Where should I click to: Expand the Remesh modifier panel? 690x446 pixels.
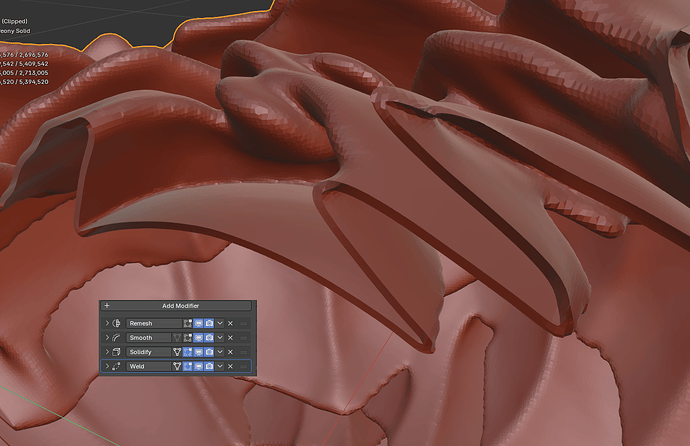pyautogui.click(x=107, y=323)
